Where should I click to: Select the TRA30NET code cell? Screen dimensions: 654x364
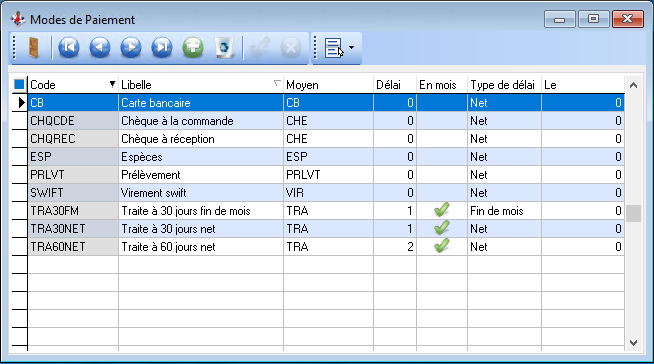click(73, 228)
